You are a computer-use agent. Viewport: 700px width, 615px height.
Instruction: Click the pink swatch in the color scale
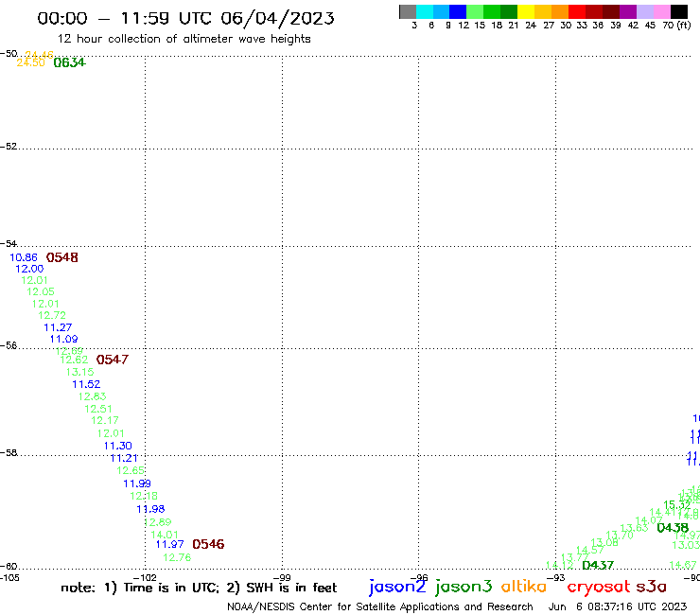pyautogui.click(x=662, y=11)
